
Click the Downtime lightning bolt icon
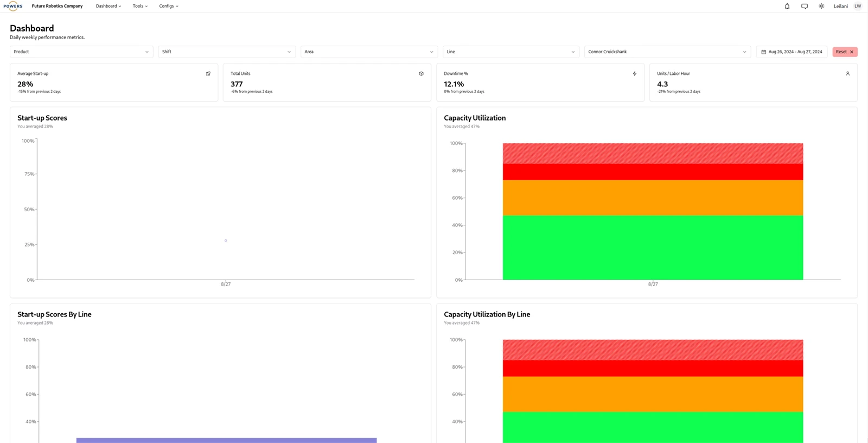click(635, 74)
